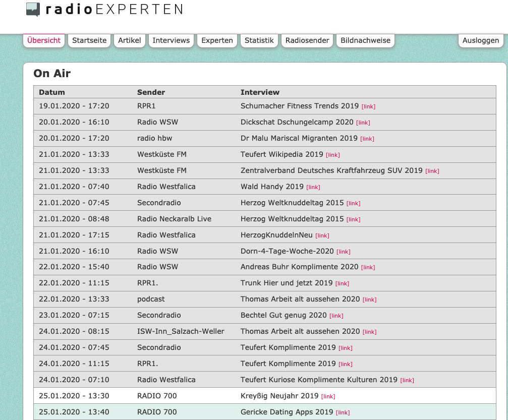Select sender podcast

pyautogui.click(x=151, y=299)
